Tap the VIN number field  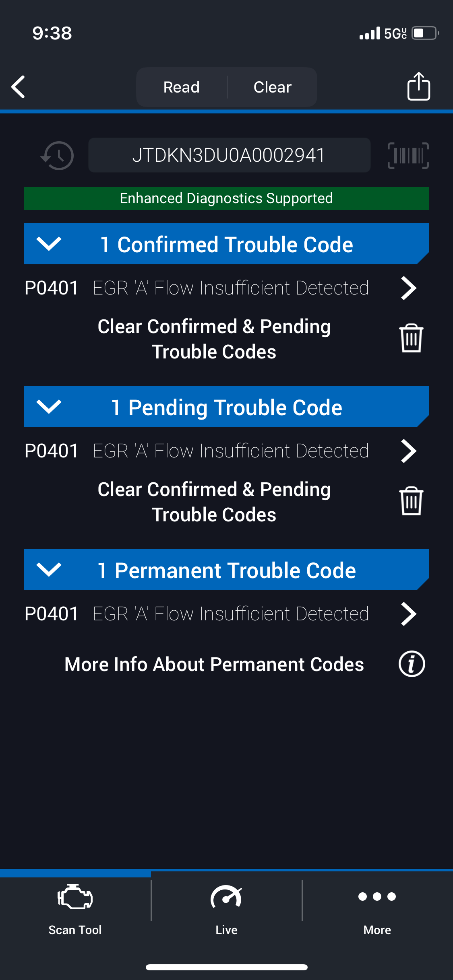pos(229,155)
